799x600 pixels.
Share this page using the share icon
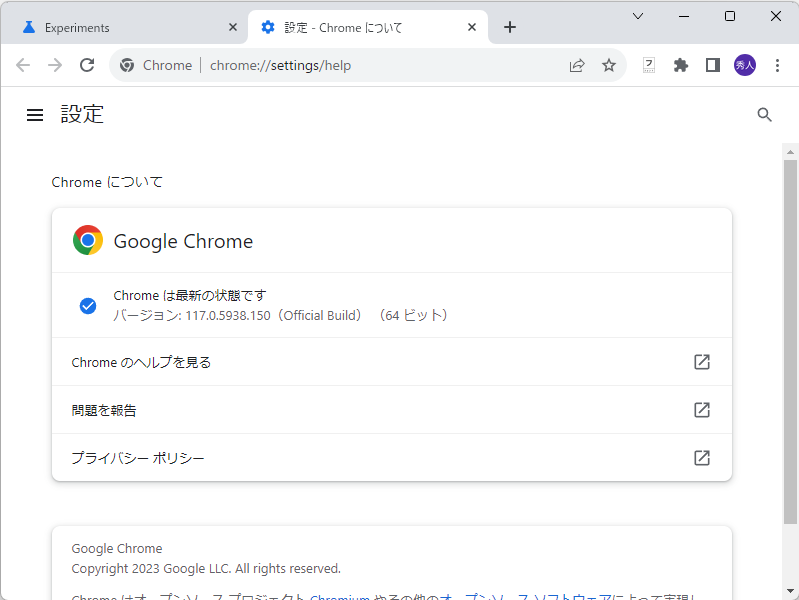tap(577, 65)
